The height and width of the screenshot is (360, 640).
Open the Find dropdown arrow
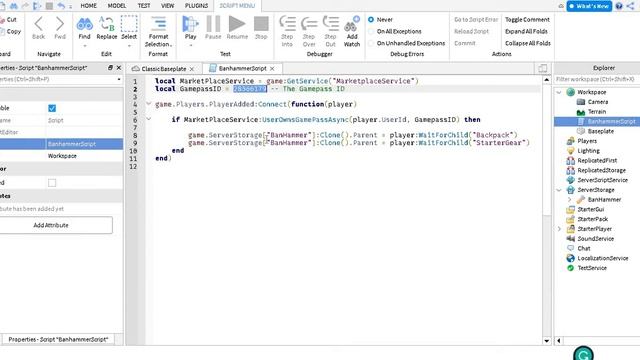[84, 46]
